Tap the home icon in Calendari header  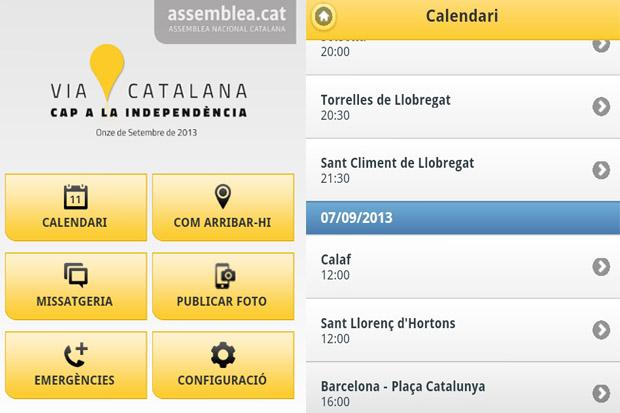[324, 17]
